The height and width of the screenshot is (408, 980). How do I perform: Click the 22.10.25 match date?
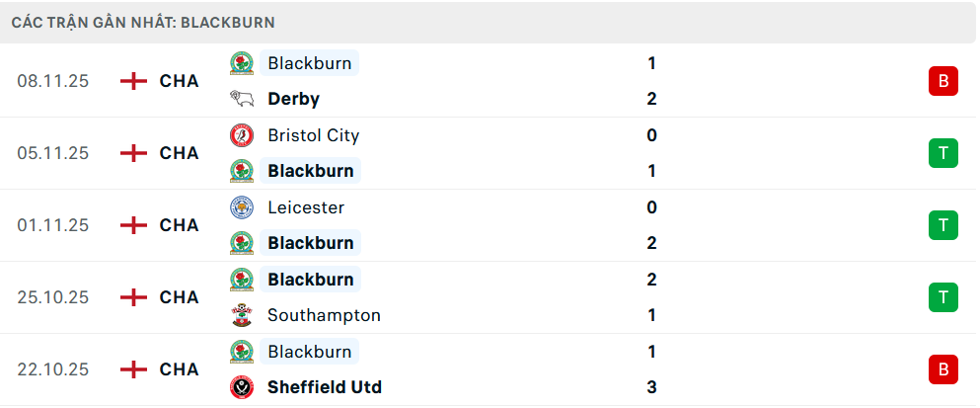53,369
